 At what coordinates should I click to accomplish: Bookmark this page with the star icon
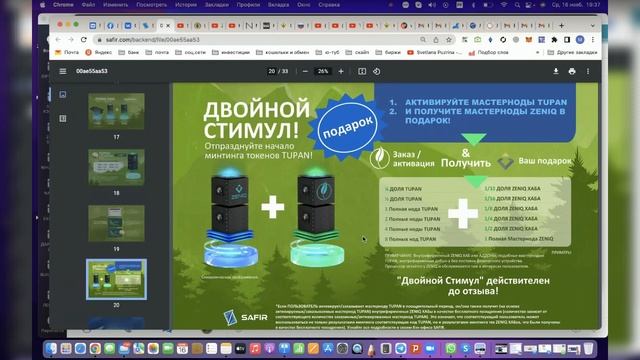point(449,40)
